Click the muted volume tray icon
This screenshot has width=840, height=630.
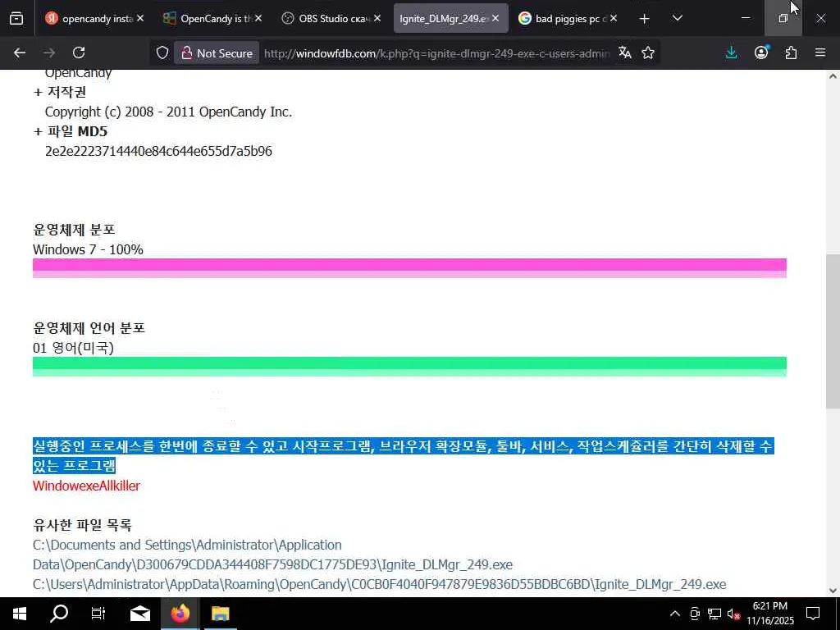(x=733, y=614)
